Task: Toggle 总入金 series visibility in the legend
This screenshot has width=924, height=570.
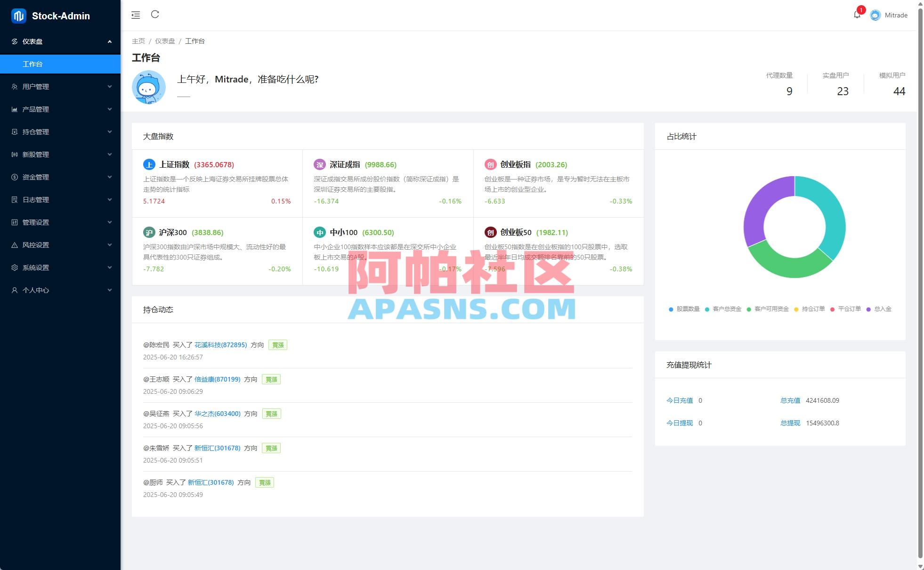Action: point(885,309)
